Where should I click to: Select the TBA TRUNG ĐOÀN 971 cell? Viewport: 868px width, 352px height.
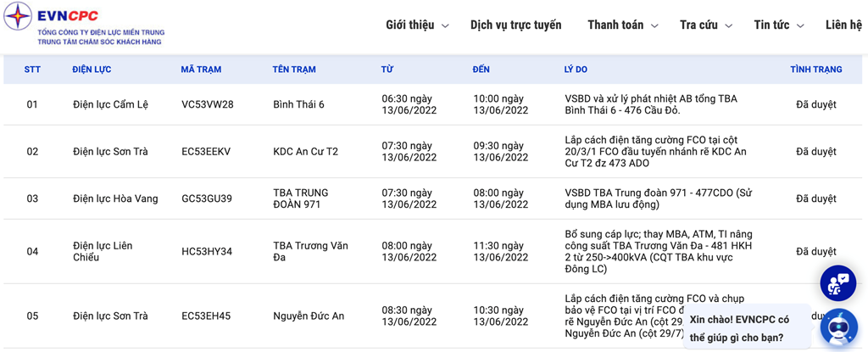301,198
